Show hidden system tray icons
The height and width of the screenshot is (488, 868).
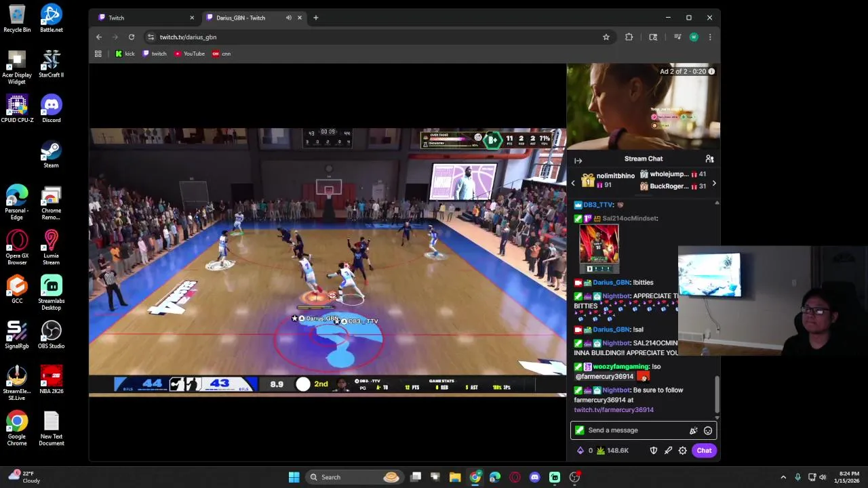point(783,477)
